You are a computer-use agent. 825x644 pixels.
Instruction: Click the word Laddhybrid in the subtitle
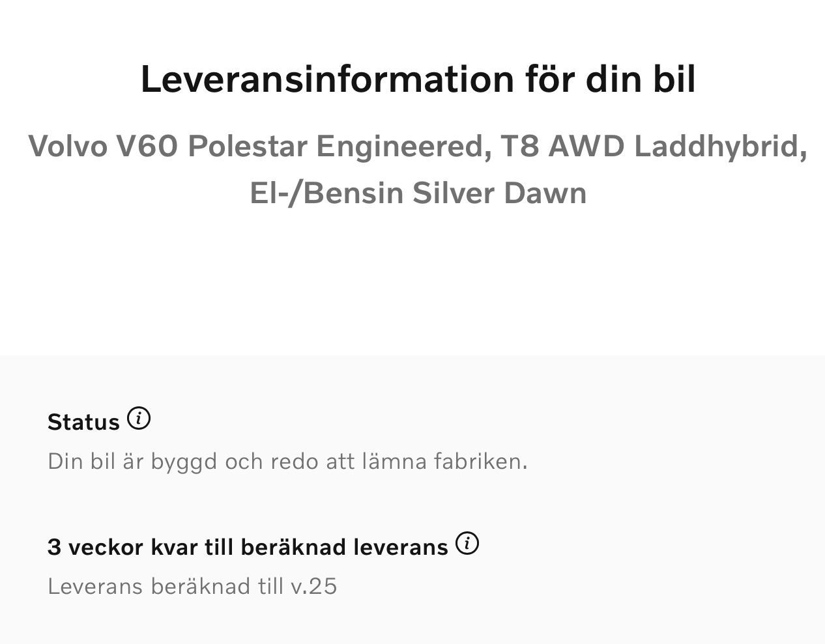coord(721,146)
